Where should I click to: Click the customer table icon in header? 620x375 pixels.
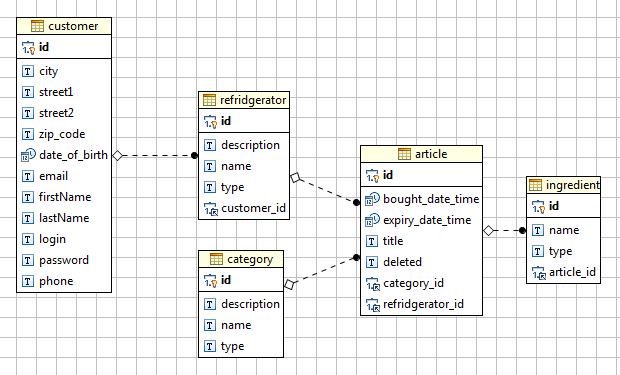click(x=37, y=26)
